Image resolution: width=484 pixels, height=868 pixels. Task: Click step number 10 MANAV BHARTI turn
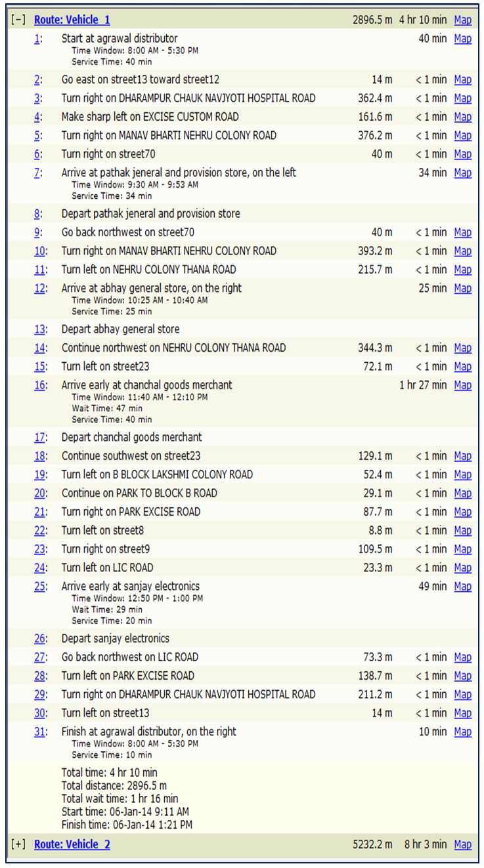pos(41,251)
